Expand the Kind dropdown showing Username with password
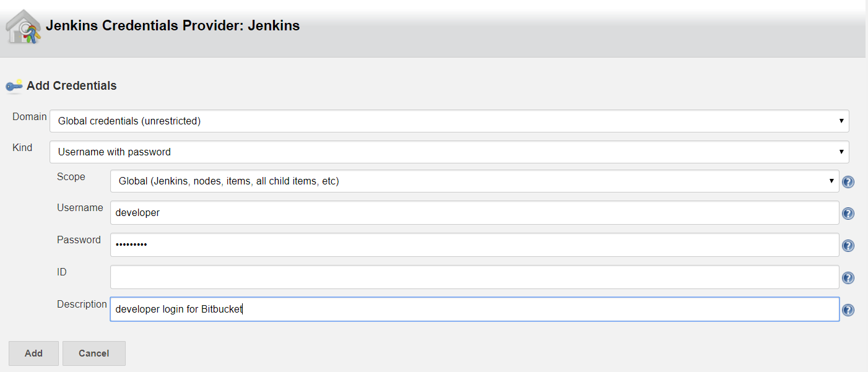The width and height of the screenshot is (868, 372). pyautogui.click(x=449, y=152)
